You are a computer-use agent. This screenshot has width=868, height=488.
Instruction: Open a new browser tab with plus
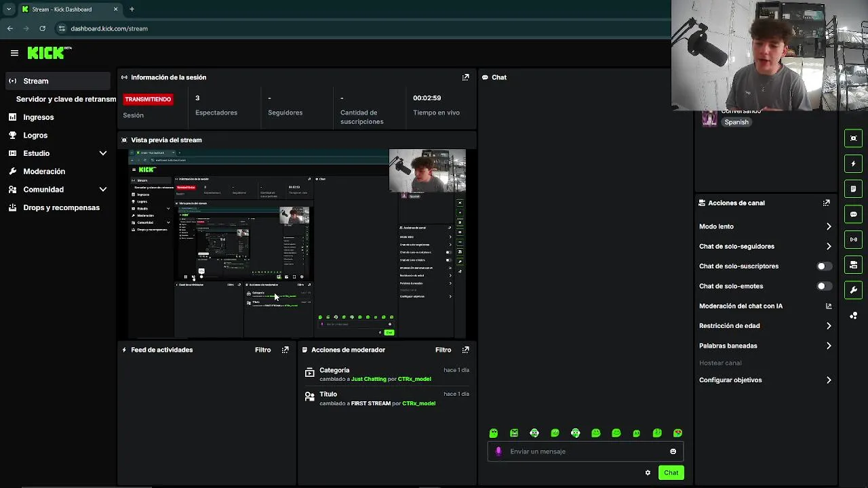pos(132,9)
